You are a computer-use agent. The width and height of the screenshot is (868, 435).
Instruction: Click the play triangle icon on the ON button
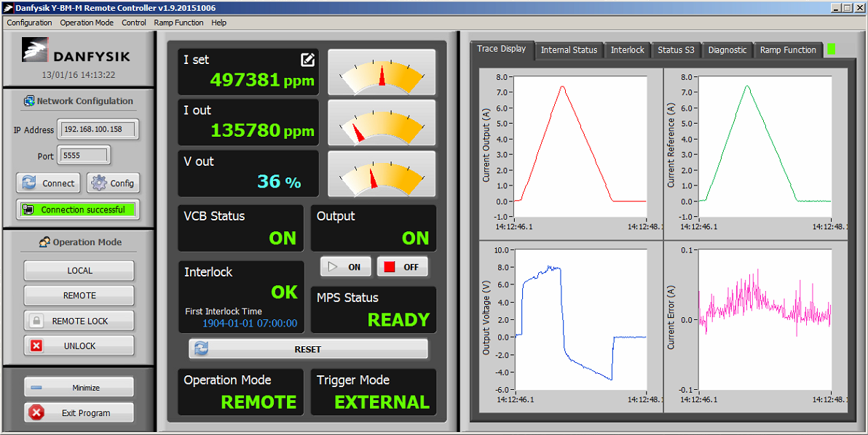click(333, 267)
